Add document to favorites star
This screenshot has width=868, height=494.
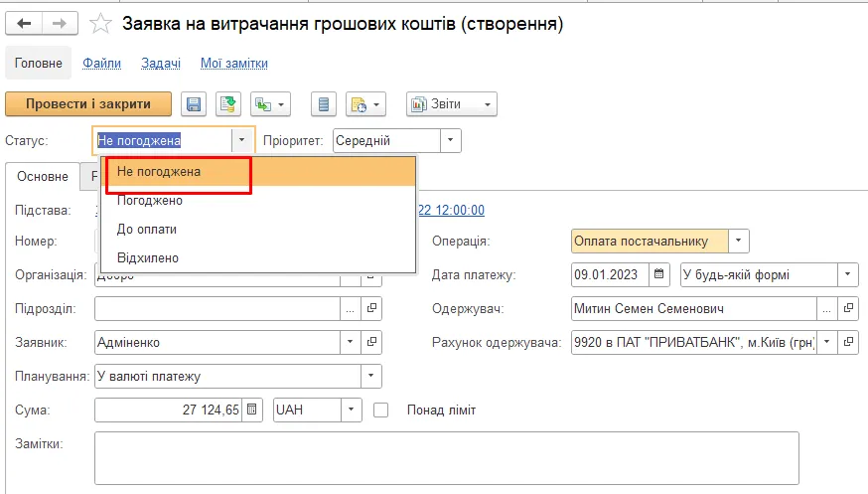(100, 24)
